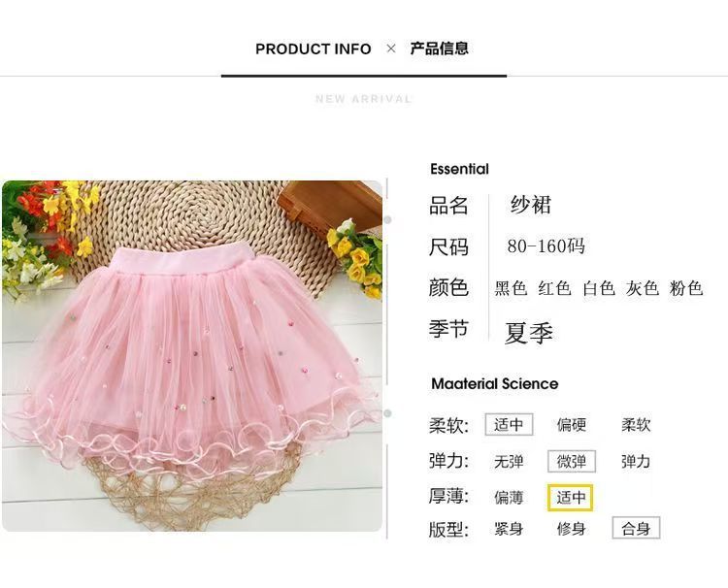This screenshot has height=588, width=728.
Task: Select the 适中 option for 柔软
Action: (509, 425)
